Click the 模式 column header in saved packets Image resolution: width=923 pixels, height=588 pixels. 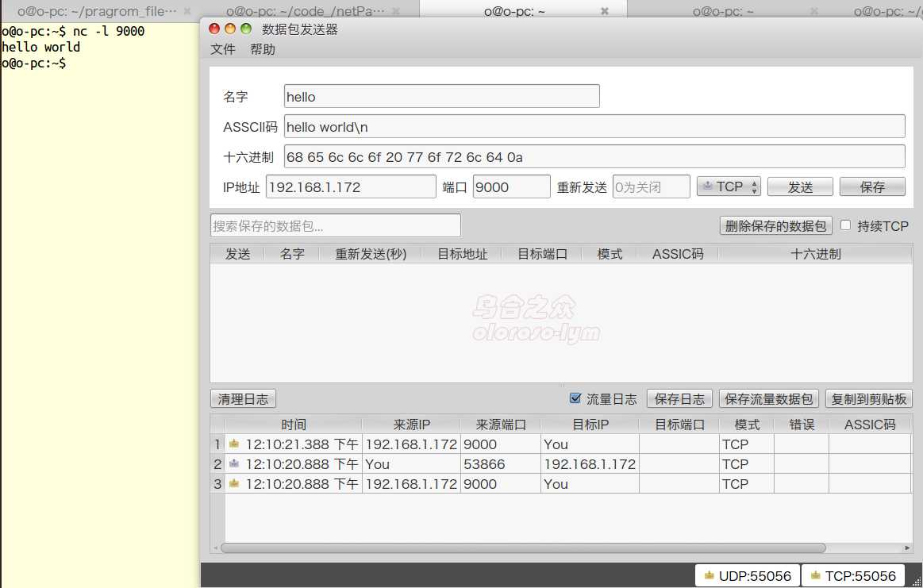coord(610,254)
